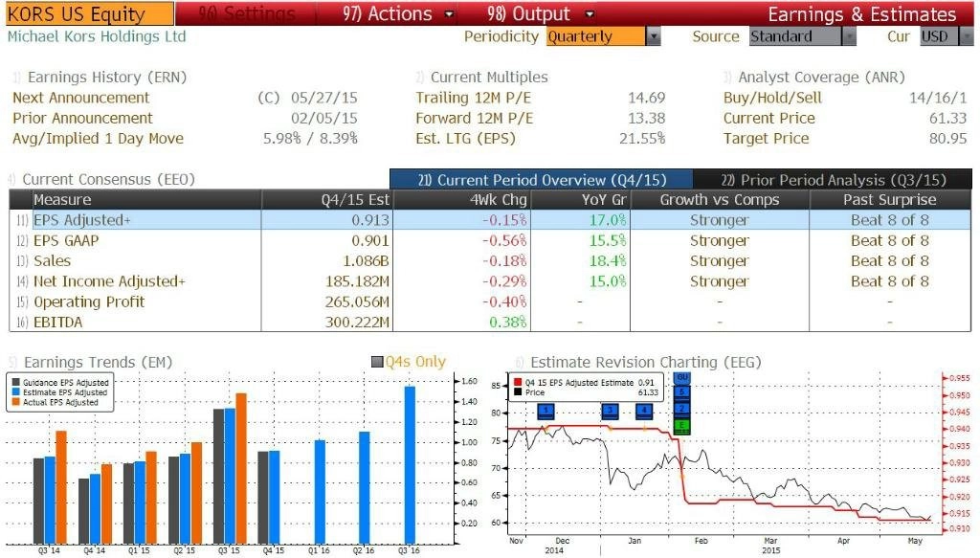Click the black Price legend swatch
Screen dimensions: 980x558
[518, 392]
